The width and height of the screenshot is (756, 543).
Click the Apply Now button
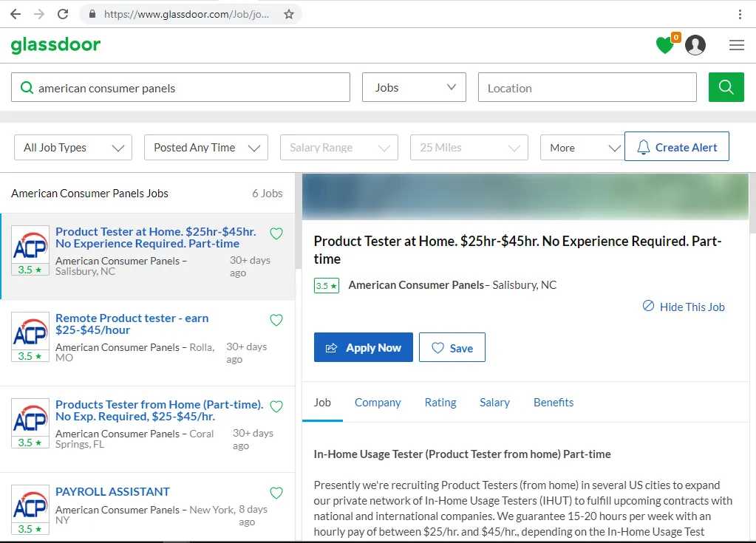364,347
